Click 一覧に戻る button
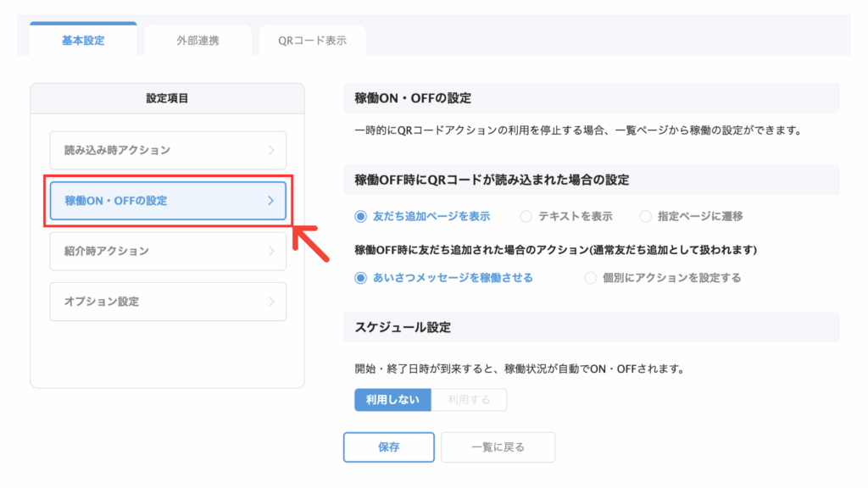The height and width of the screenshot is (488, 868). coord(498,447)
